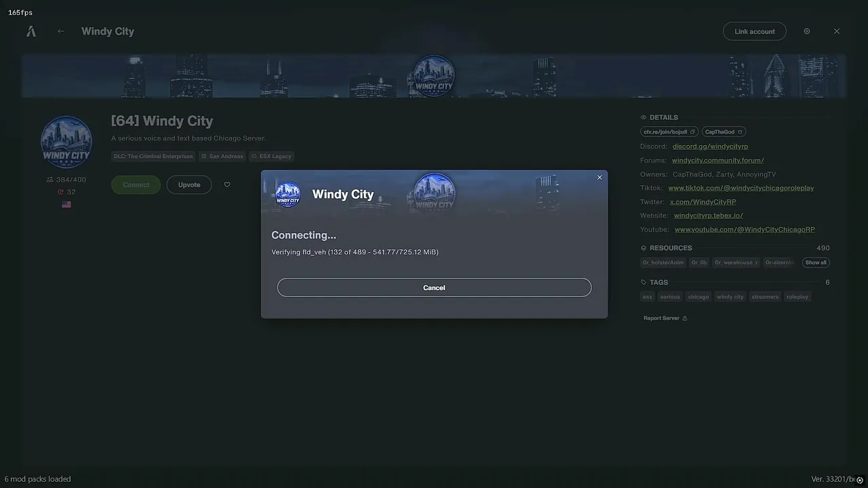
Task: Cancel the server connection
Action: (434, 287)
